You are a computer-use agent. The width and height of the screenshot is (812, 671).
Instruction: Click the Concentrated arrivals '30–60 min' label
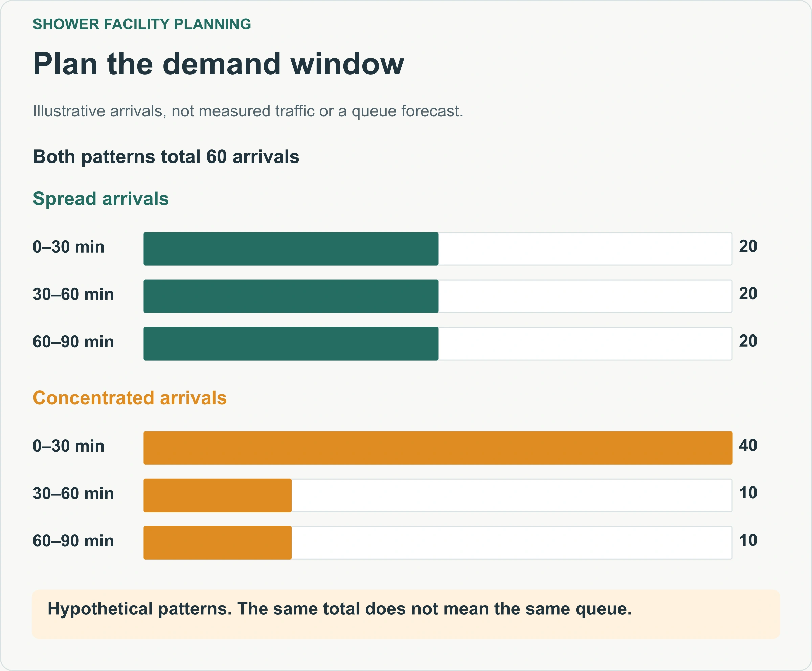[x=73, y=493]
